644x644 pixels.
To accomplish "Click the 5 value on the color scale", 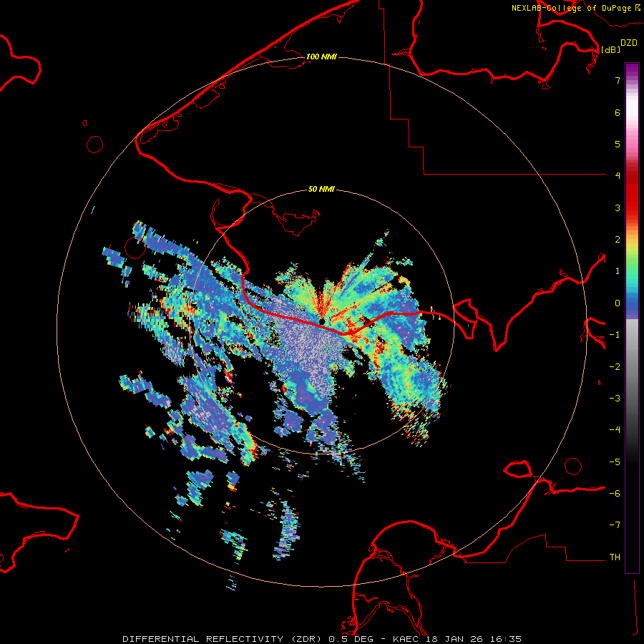I will click(618, 144).
